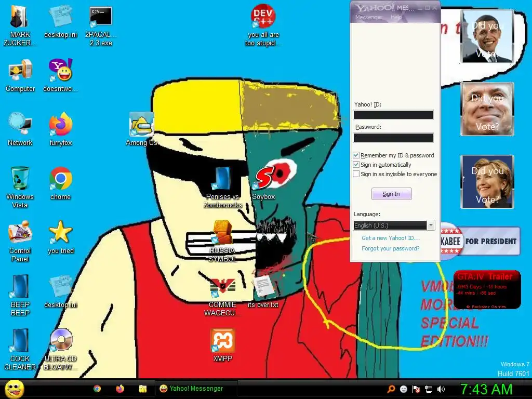Click the Sign In button
Screen dimensions: 532x399
391,194
